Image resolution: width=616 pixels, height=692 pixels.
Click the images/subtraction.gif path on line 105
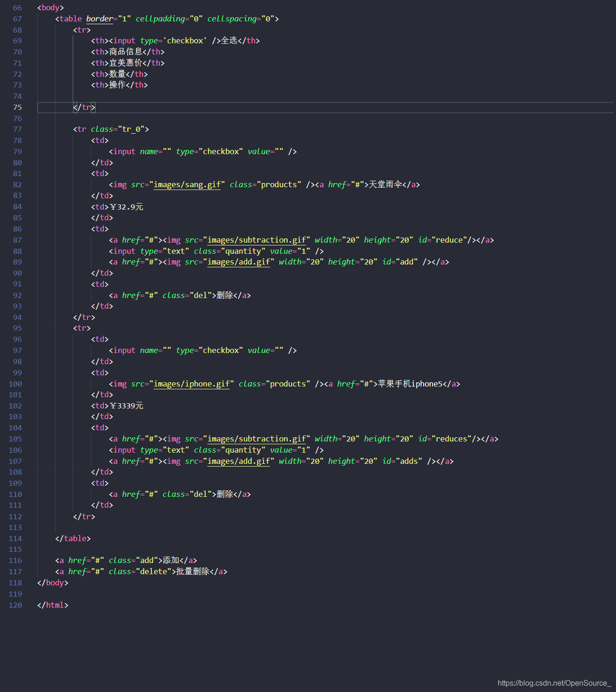(x=257, y=439)
